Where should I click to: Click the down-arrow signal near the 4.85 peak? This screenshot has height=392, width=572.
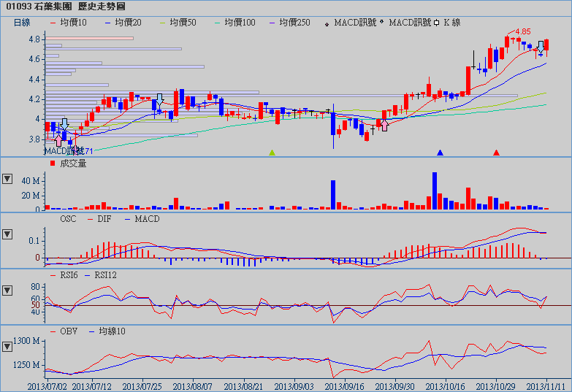click(x=541, y=47)
